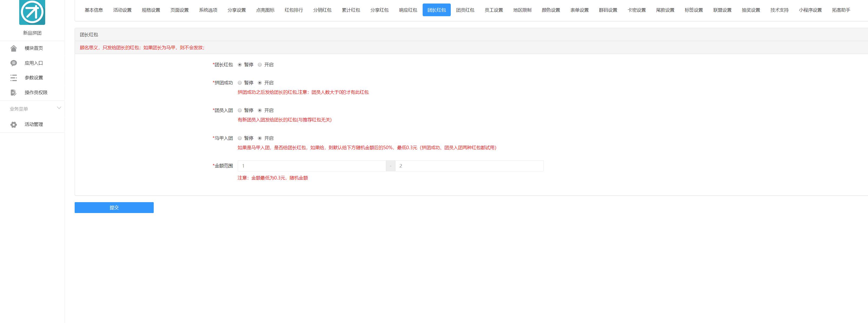This screenshot has height=323, width=868.
Task: Switch to the 地区限制 tab
Action: pyautogui.click(x=522, y=10)
